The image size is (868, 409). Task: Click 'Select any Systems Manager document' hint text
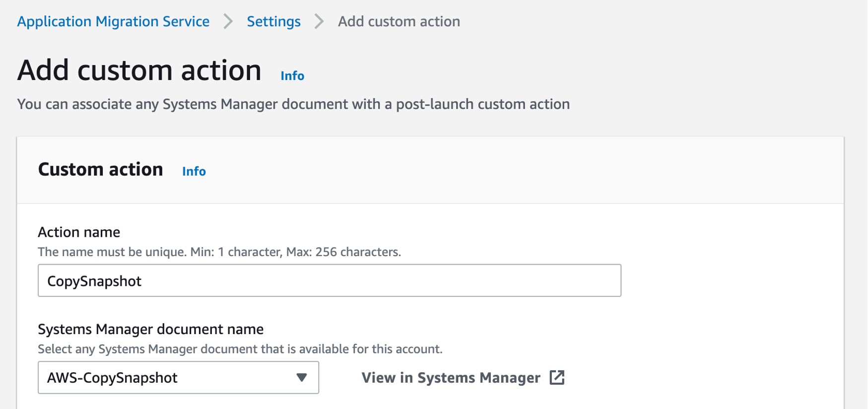[240, 349]
